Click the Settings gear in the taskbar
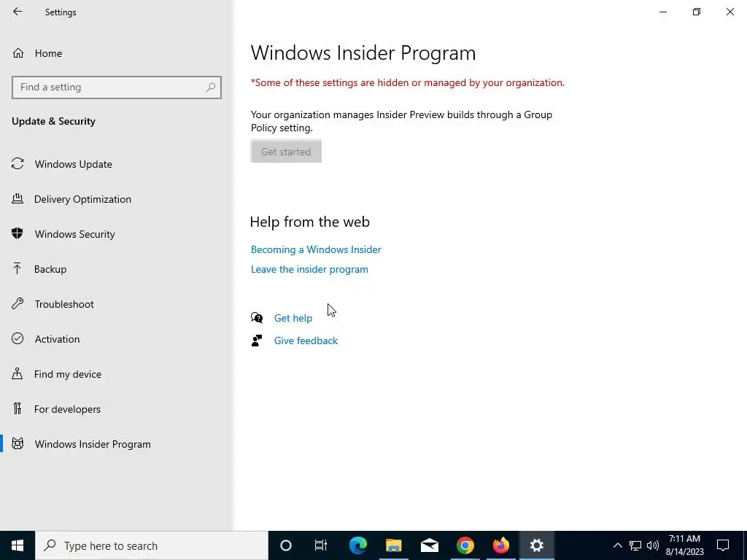Screen dimensions: 747x560 point(536,545)
